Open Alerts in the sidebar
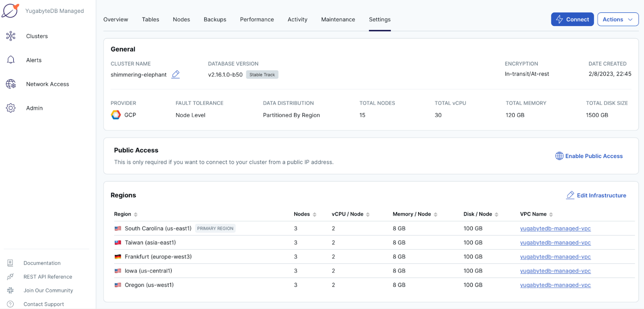644x309 pixels. [x=34, y=60]
